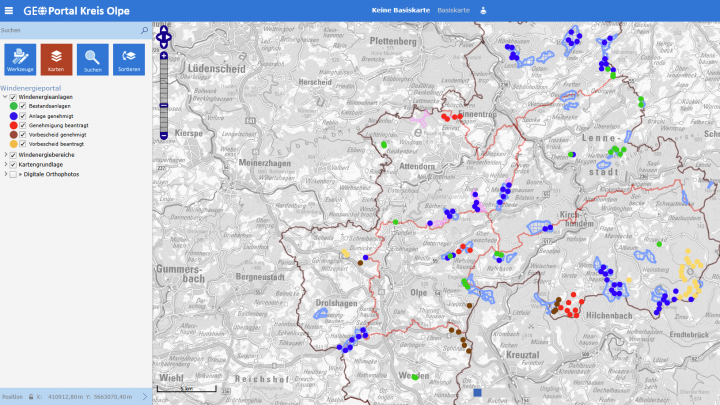Click the Bergneustadt label on map
This screenshot has width=720, height=405.
pyautogui.click(x=260, y=277)
